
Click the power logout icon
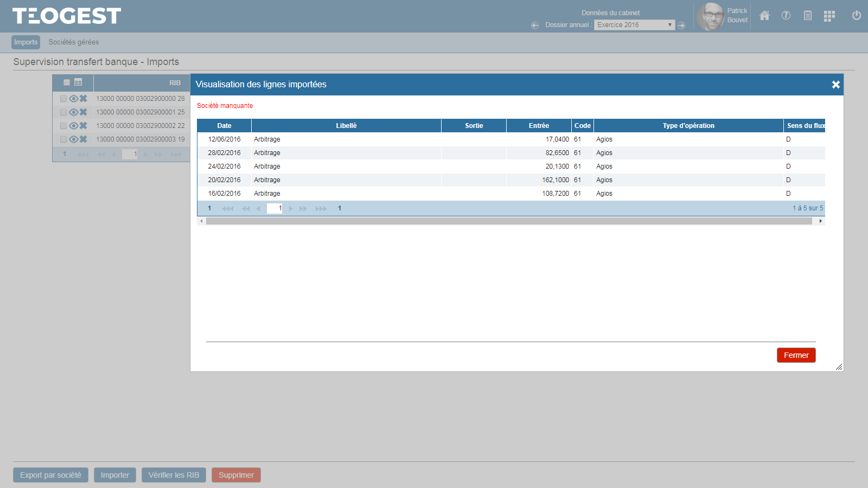[857, 16]
